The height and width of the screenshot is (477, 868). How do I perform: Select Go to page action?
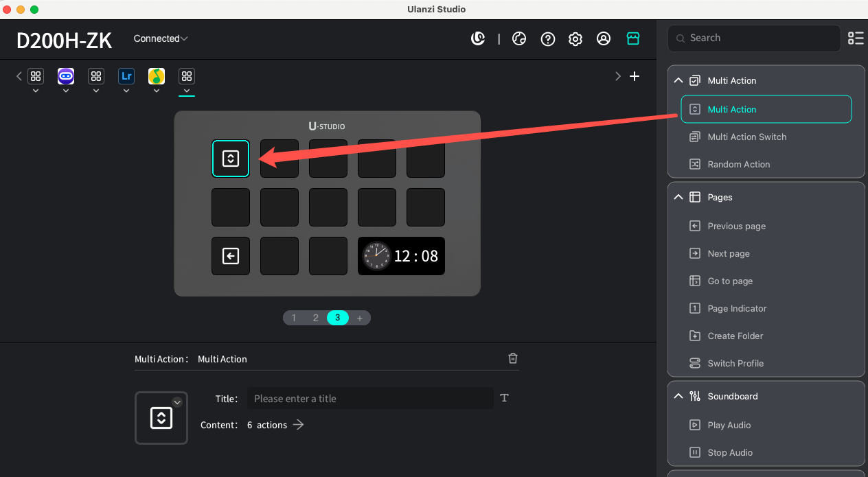coord(730,281)
